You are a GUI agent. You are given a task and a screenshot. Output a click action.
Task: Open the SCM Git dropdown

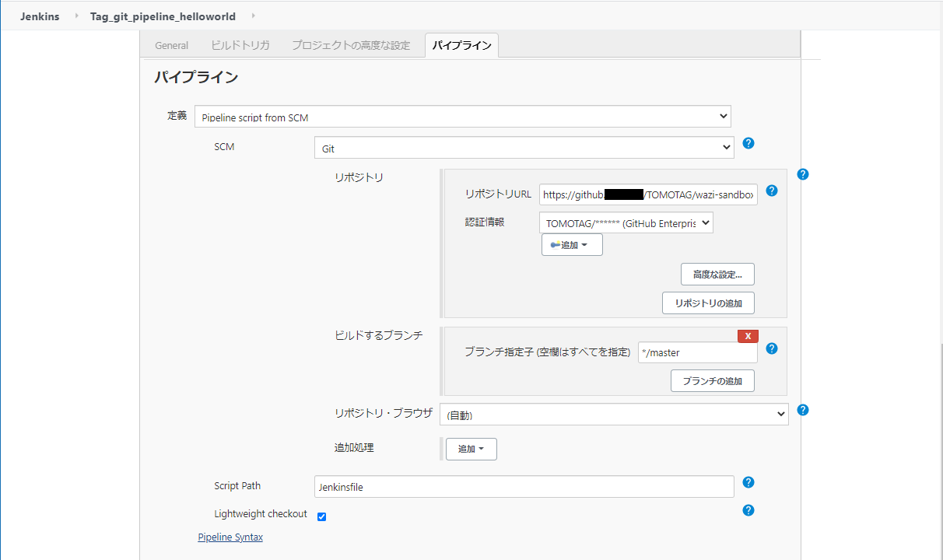(x=524, y=147)
